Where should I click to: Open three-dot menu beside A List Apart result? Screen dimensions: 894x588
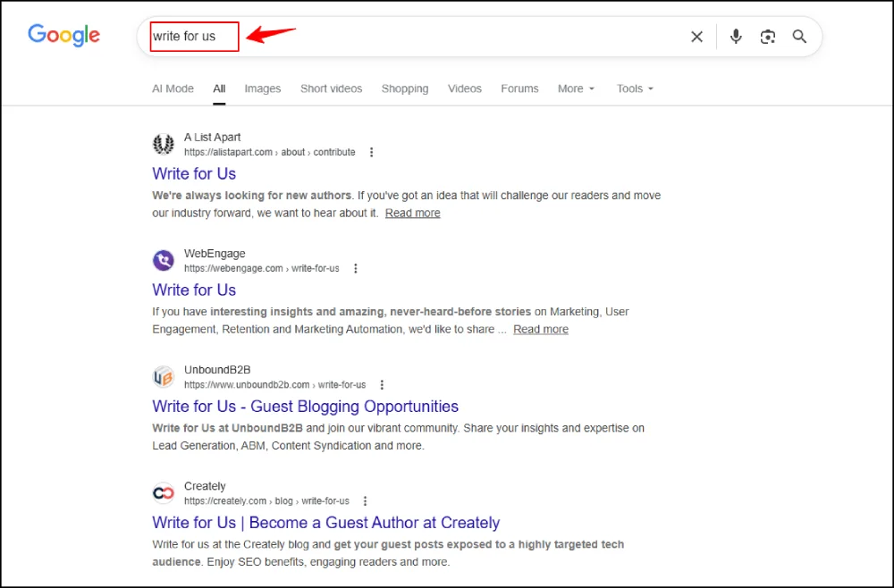372,152
